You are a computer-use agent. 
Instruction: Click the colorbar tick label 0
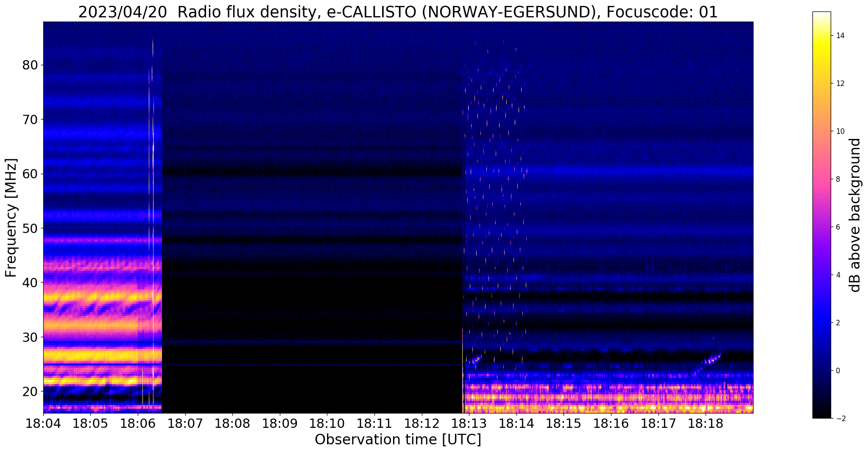[837, 371]
